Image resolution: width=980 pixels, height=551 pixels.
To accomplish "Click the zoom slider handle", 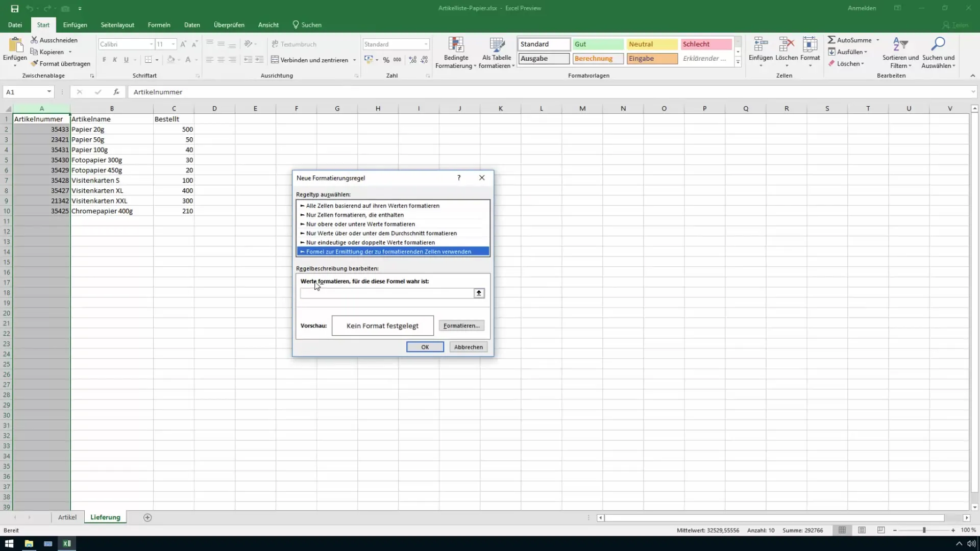I will pyautogui.click(x=924, y=530).
